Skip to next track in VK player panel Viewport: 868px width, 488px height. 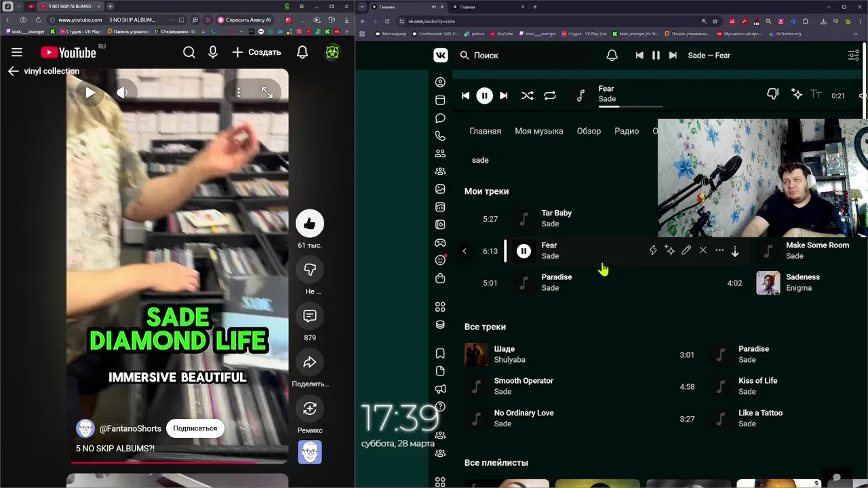503,96
